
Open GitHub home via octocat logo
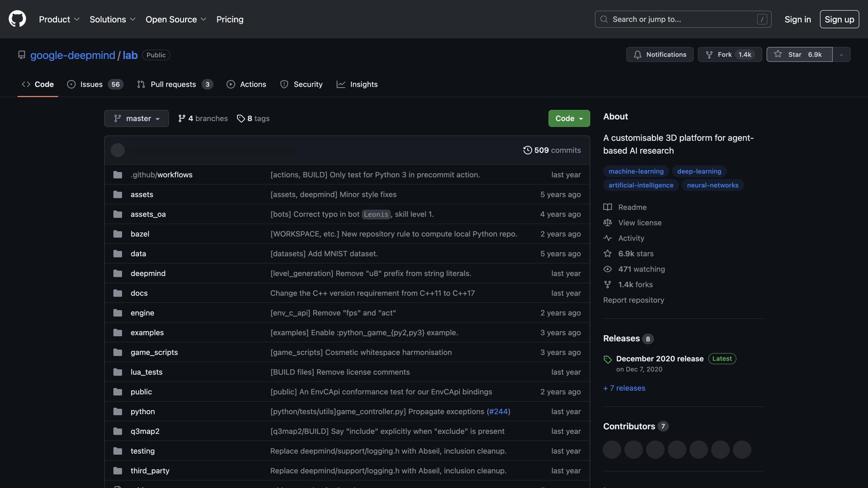coord(17,19)
